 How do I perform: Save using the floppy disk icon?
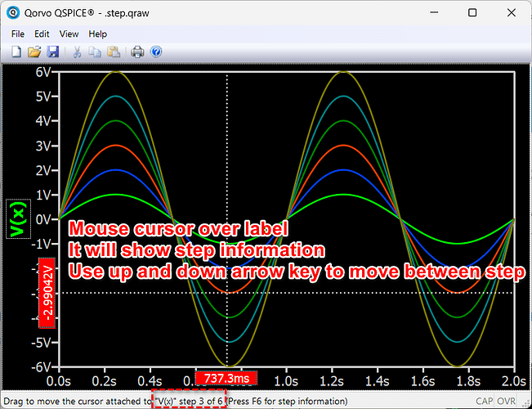(x=52, y=52)
